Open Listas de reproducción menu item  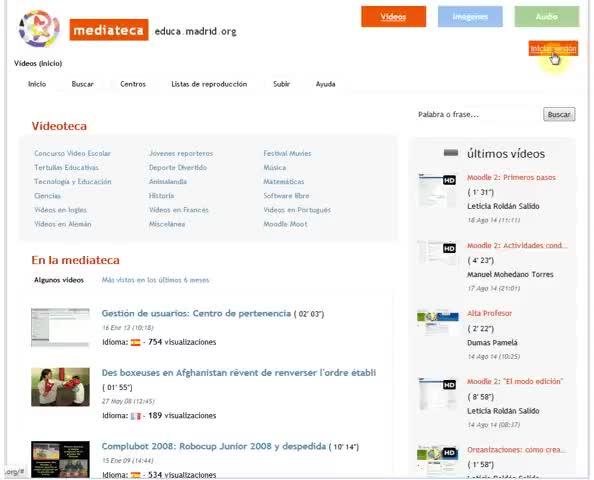[x=209, y=84]
